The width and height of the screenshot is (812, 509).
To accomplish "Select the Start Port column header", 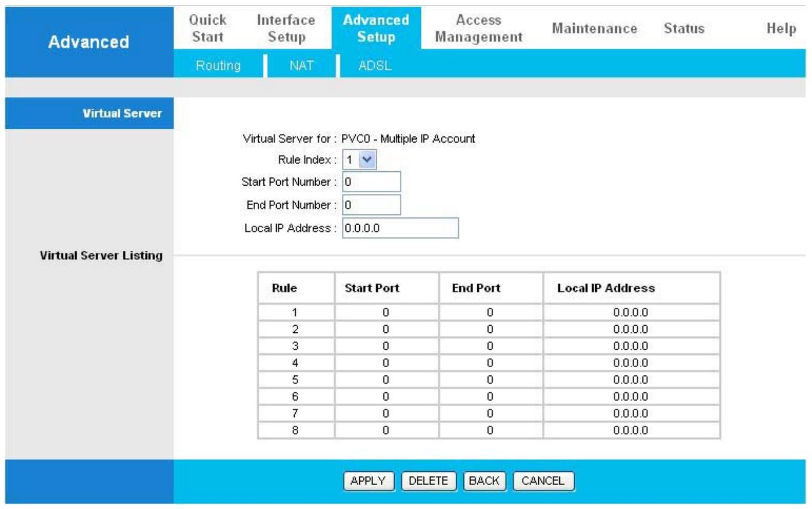I will click(x=387, y=288).
